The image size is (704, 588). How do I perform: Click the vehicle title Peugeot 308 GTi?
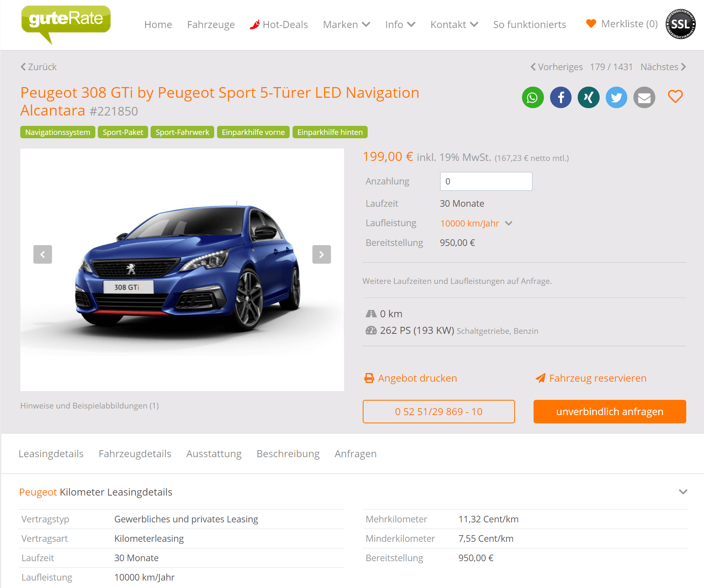click(220, 102)
